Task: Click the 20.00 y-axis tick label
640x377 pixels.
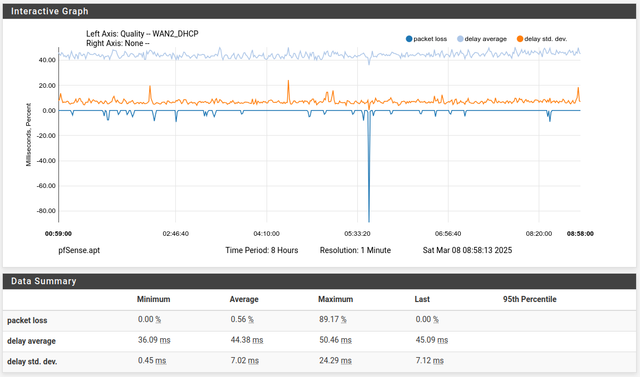Action: point(47,86)
